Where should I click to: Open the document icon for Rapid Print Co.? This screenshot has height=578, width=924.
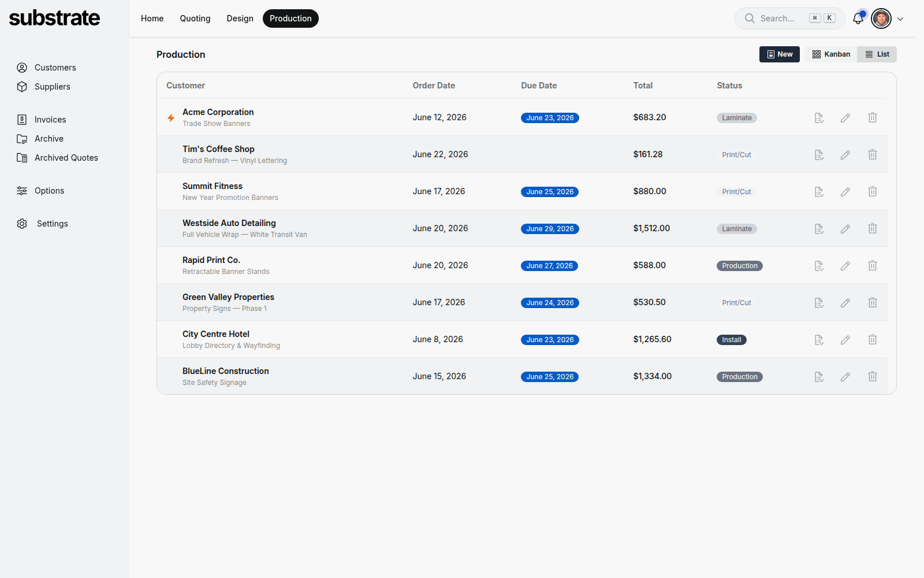(819, 266)
